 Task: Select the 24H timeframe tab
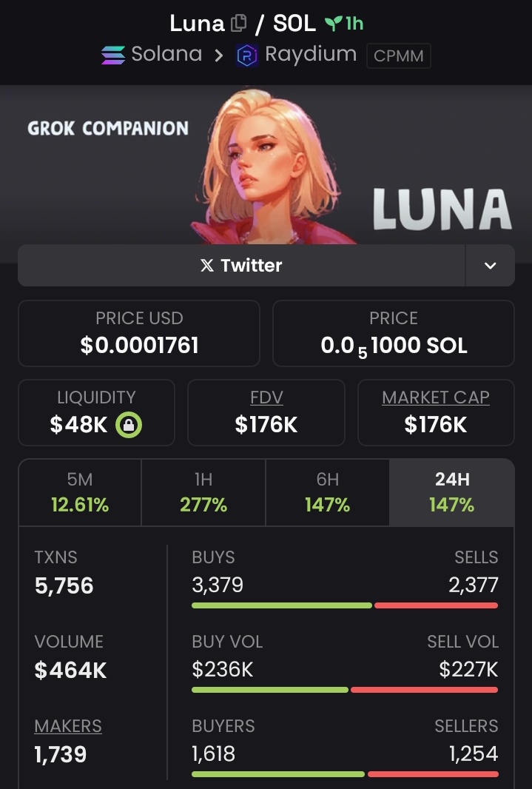451,492
